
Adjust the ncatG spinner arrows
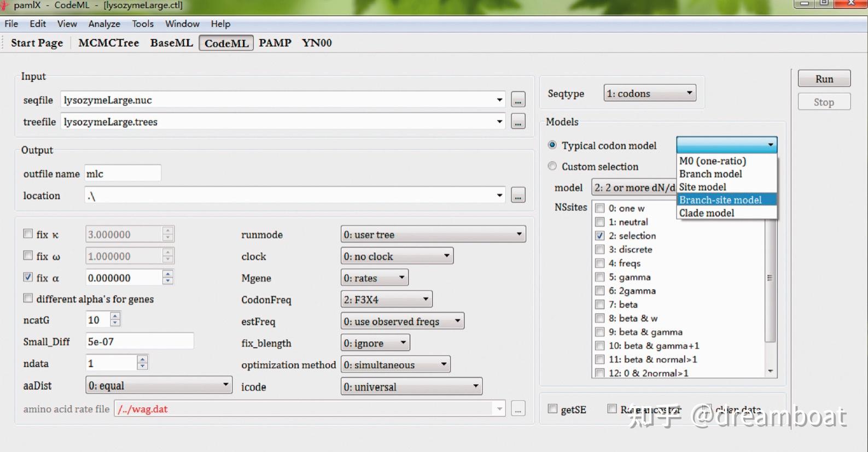(115, 319)
